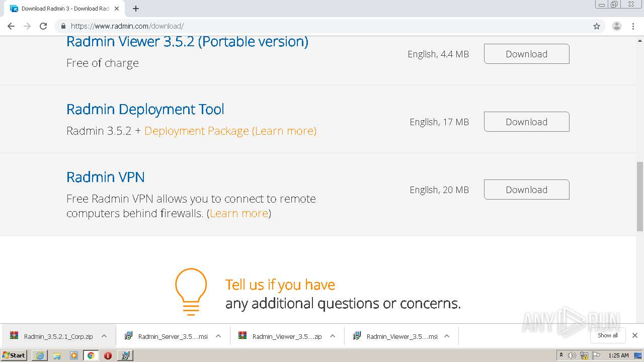This screenshot has height=362, width=644.
Task: Expand options for Radmin_Viewer zip download
Action: coord(333,336)
